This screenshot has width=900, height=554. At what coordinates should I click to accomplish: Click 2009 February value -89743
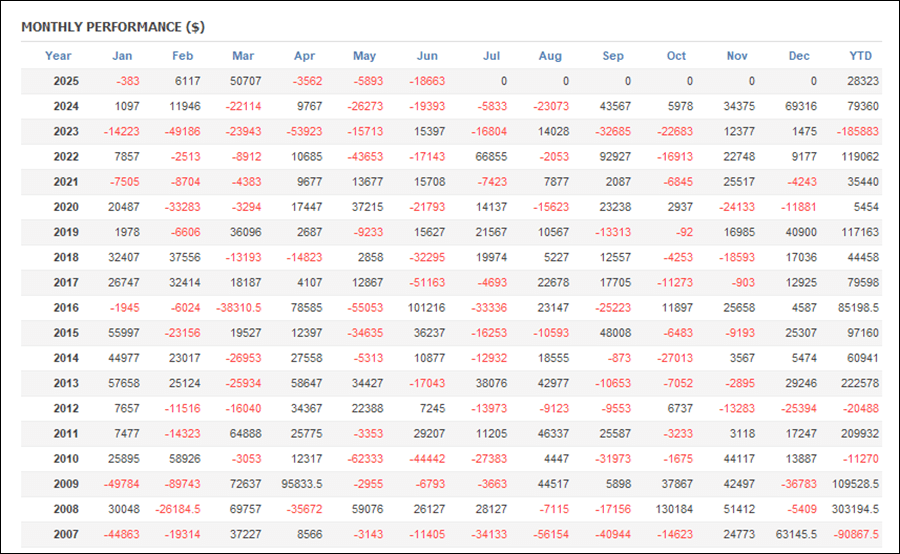coord(183,484)
